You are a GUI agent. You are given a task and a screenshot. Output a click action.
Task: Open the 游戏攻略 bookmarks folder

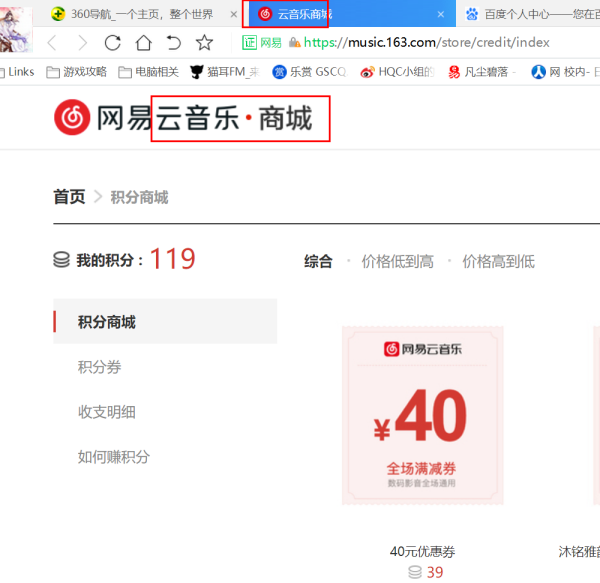[x=76, y=72]
